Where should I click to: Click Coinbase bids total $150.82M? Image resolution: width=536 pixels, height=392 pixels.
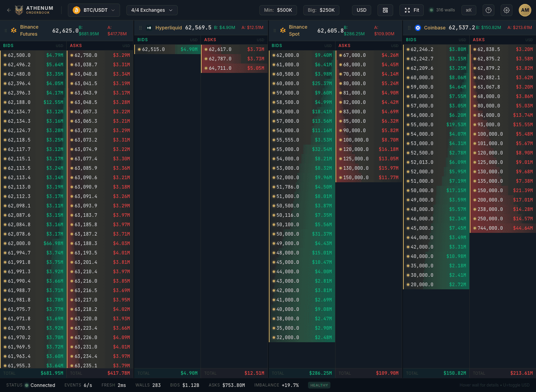point(455,373)
